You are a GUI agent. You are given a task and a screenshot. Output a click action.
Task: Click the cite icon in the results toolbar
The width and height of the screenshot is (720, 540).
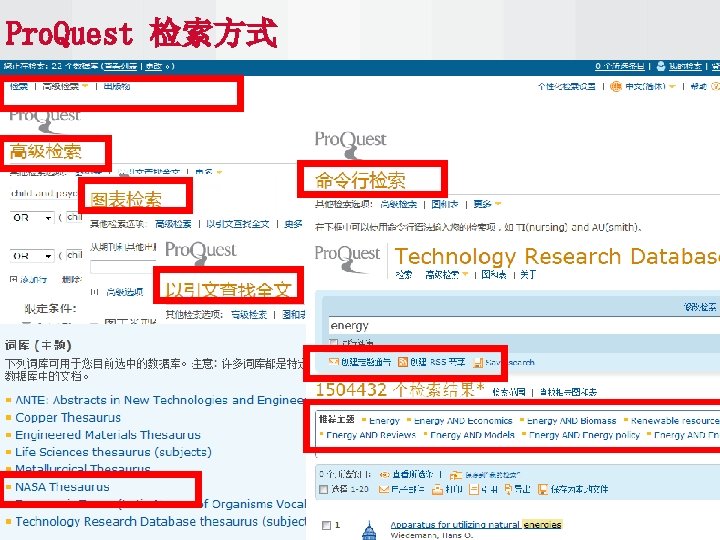coord(474,489)
